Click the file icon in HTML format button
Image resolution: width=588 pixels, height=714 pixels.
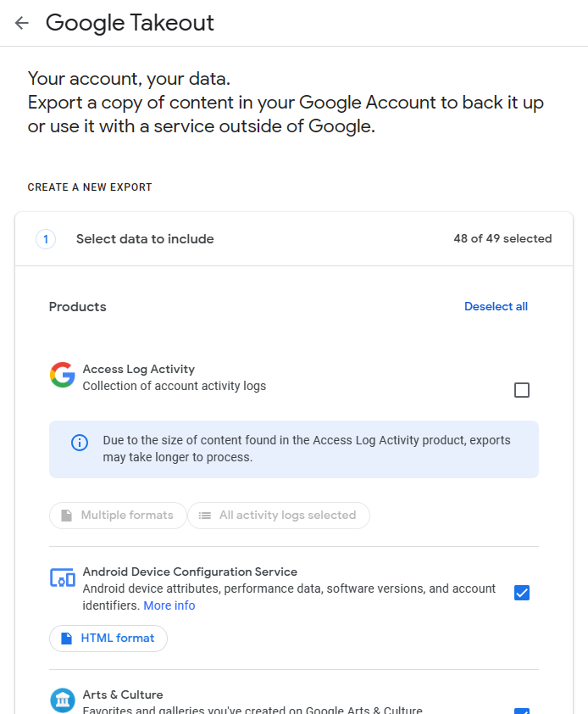(67, 639)
